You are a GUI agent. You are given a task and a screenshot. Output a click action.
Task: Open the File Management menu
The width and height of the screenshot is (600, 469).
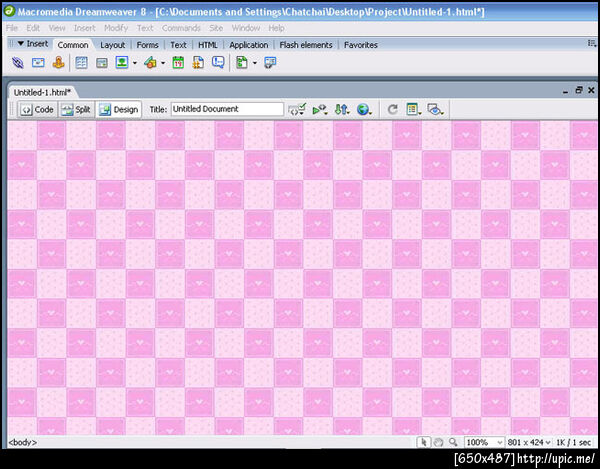(342, 110)
